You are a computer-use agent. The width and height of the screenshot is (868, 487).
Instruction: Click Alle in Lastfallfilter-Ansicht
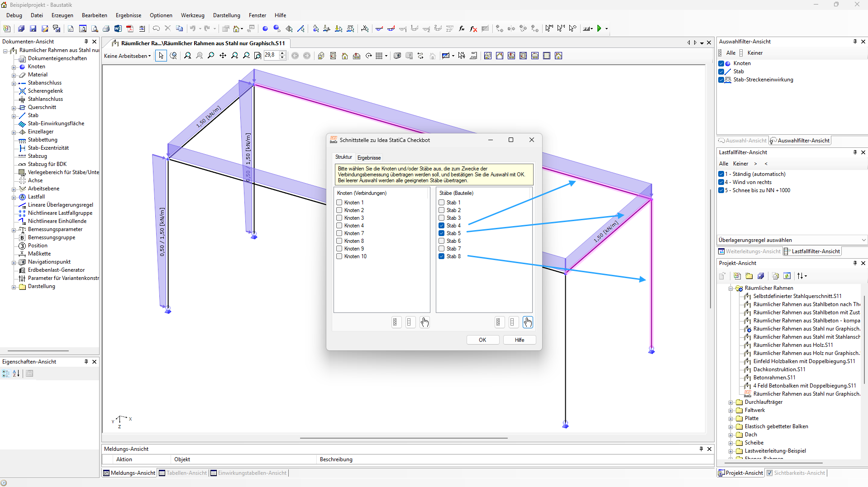click(724, 164)
